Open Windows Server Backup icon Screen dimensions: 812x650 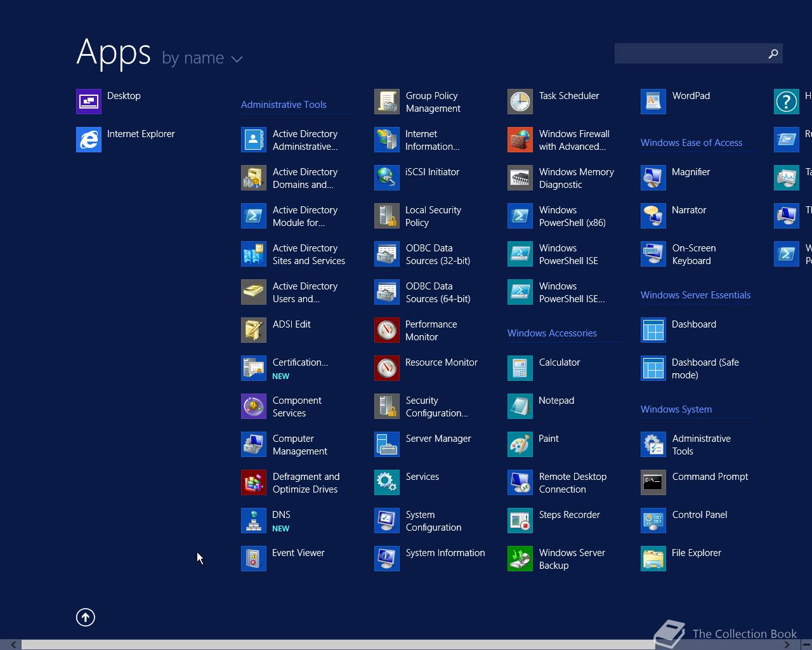[520, 559]
